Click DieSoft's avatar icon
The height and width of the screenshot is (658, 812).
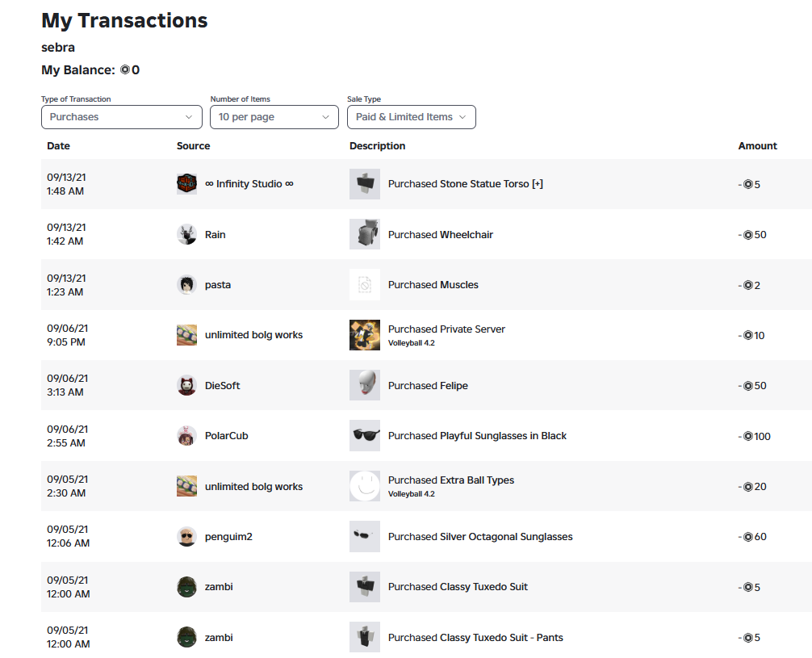[x=186, y=385]
